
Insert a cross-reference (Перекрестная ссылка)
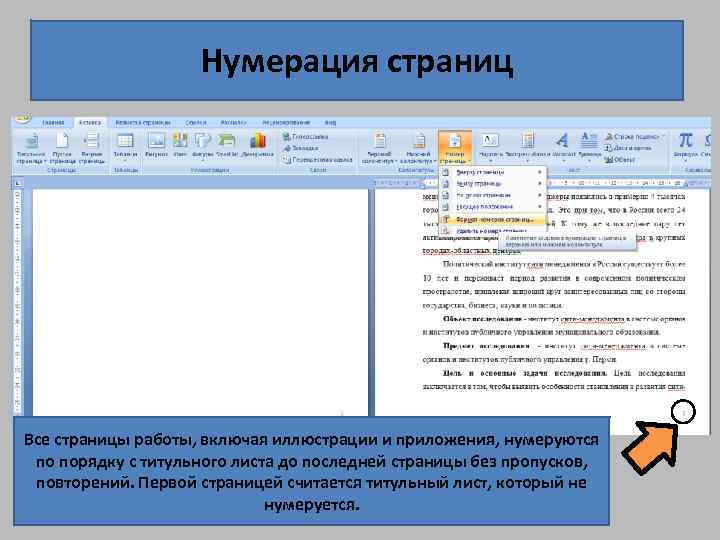click(317, 159)
